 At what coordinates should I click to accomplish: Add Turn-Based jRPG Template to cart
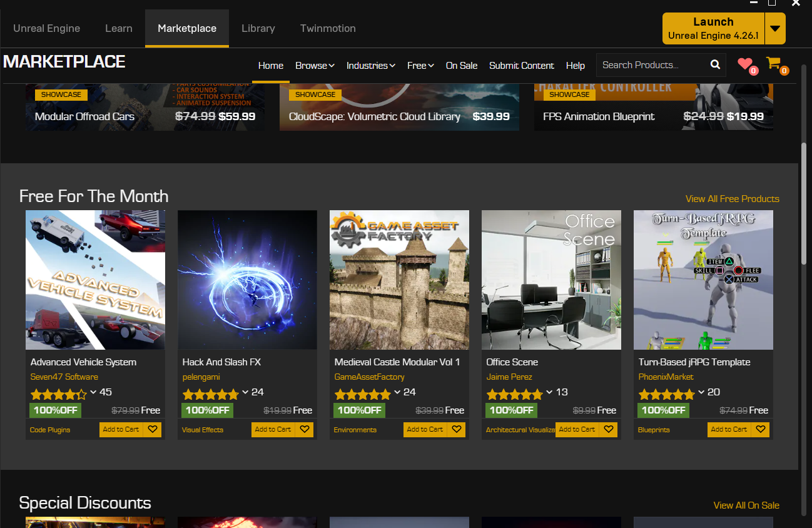click(729, 430)
